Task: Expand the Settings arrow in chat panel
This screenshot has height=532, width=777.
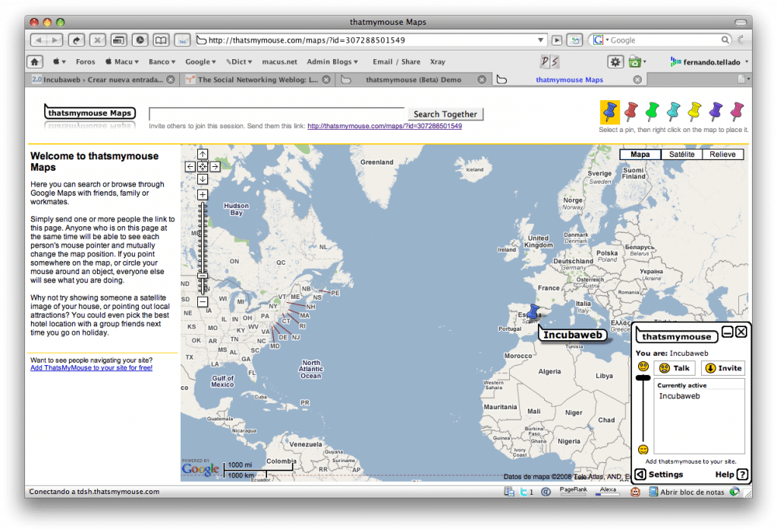Action: click(x=640, y=474)
